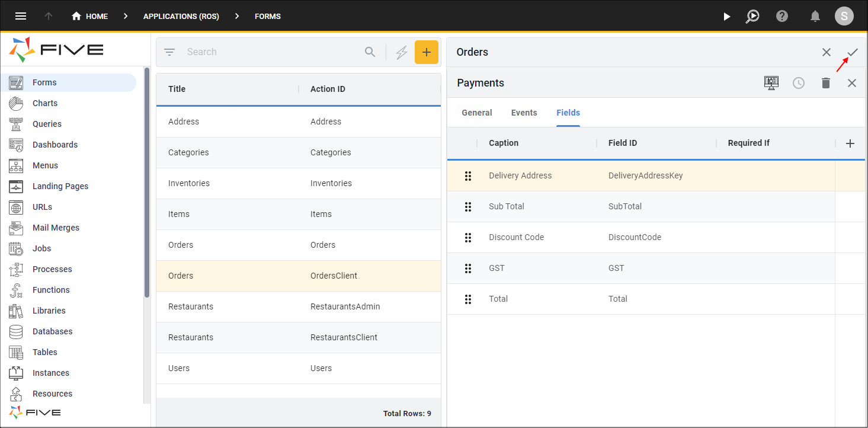Sort by the Title column header
The height and width of the screenshot is (428, 868).
(x=177, y=89)
